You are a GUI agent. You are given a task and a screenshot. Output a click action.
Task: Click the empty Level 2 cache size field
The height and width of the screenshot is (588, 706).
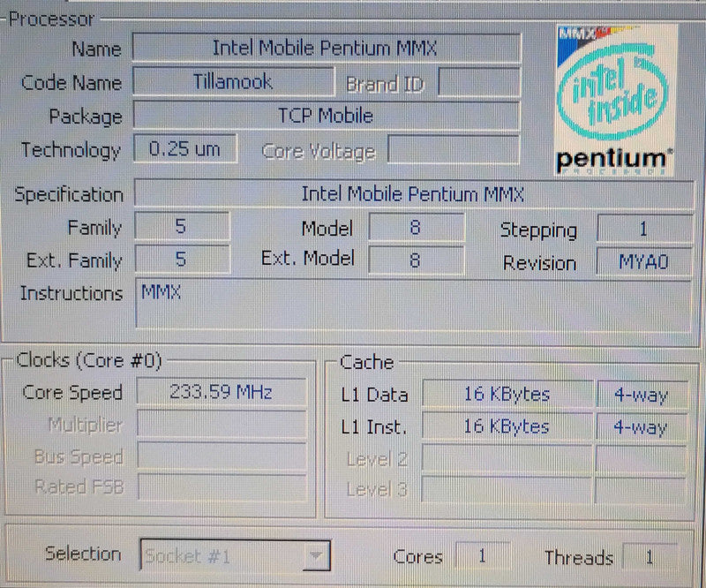coord(507,459)
